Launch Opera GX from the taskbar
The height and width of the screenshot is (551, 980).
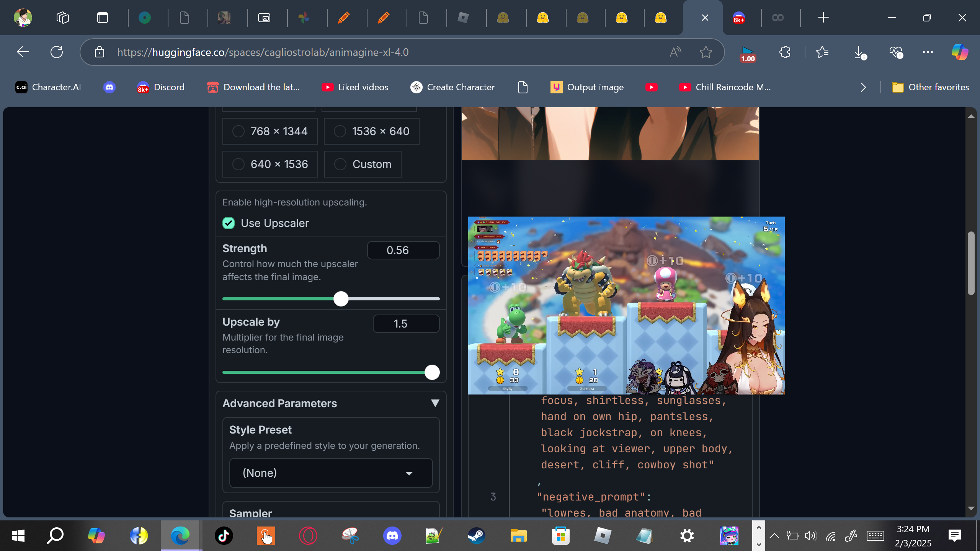tap(308, 536)
